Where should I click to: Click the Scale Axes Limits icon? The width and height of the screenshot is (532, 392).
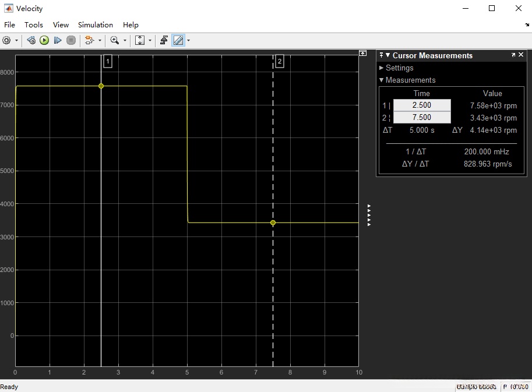pos(140,40)
